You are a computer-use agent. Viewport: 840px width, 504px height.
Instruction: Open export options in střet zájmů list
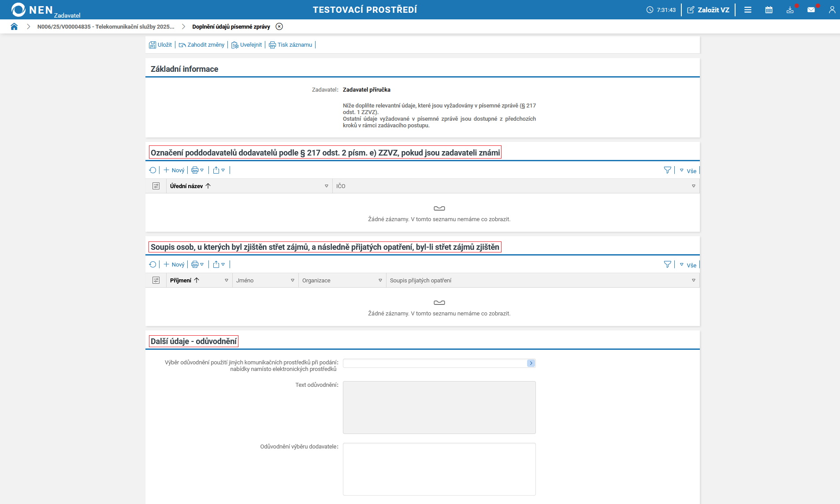pyautogui.click(x=219, y=264)
